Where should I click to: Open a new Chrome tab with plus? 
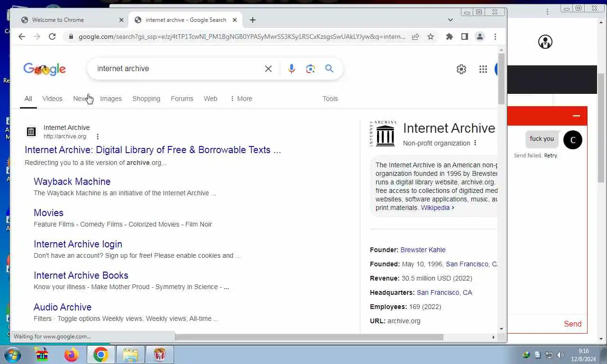(253, 20)
